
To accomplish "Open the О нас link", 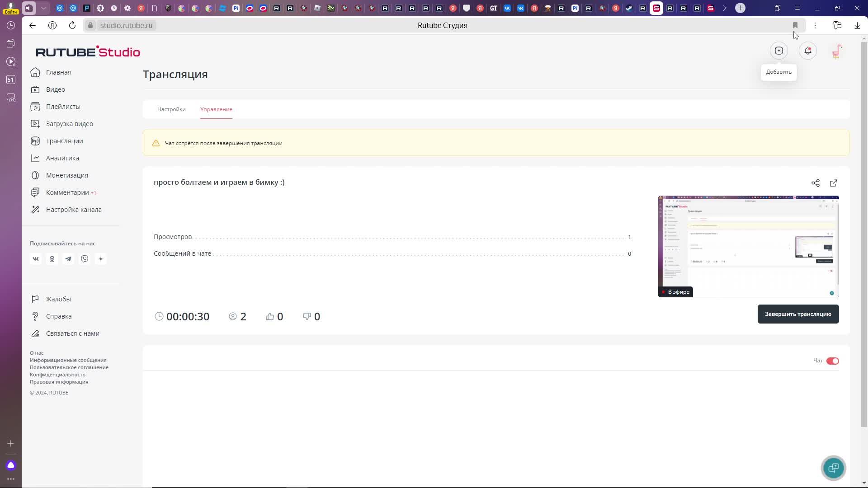I will [37, 353].
